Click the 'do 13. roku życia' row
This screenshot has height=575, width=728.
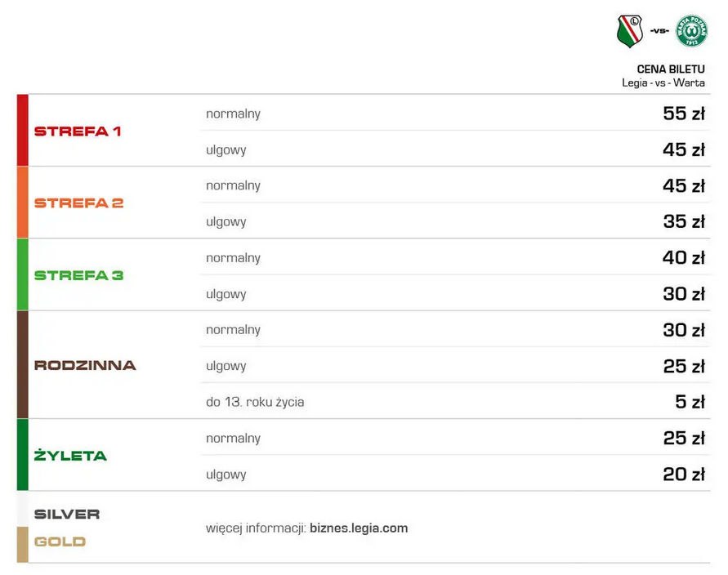(x=455, y=401)
